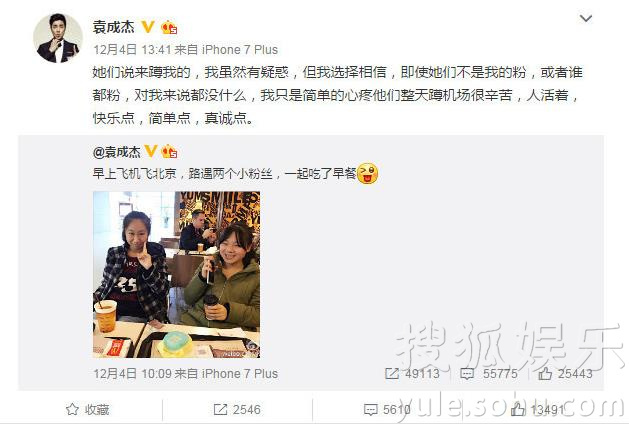The image size is (629, 424).
Task: Like the original post with 25443 likes
Action: (565, 374)
